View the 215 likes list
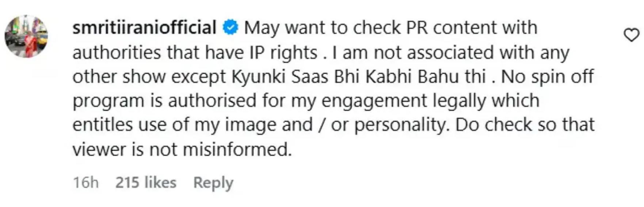Screen dimensions: 644x207 pos(146,182)
